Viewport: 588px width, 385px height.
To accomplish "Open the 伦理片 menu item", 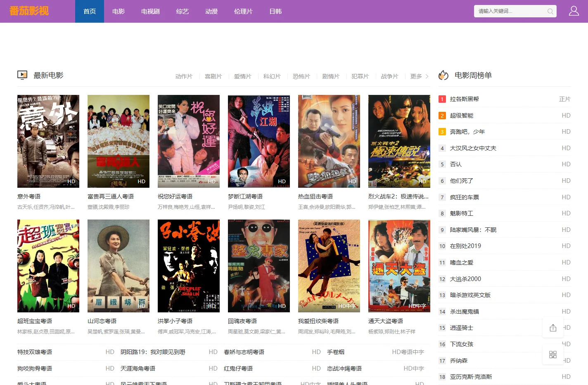I will click(x=243, y=11).
